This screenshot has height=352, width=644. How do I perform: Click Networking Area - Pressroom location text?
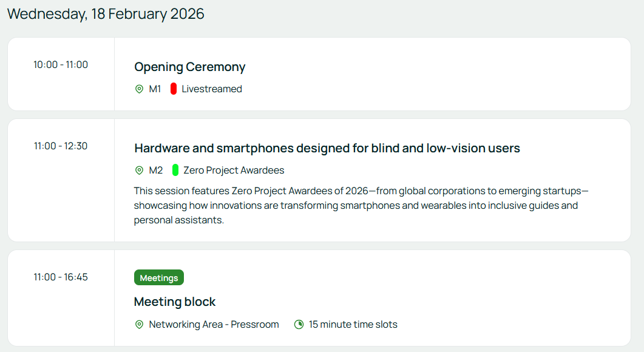click(214, 325)
